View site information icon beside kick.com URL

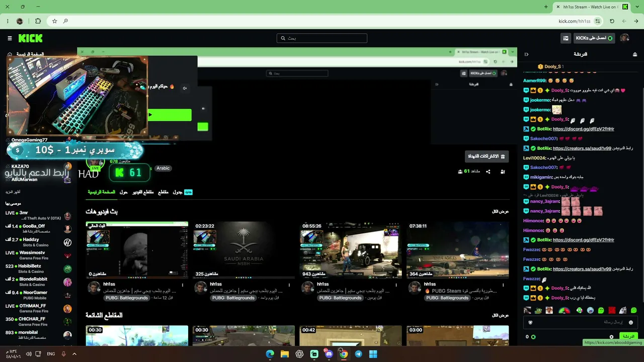[598, 21]
